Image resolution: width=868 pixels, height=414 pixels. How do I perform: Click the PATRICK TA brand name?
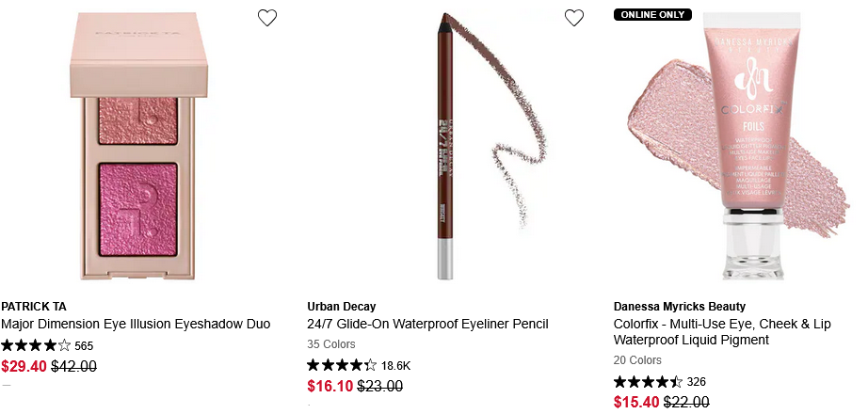pos(34,307)
